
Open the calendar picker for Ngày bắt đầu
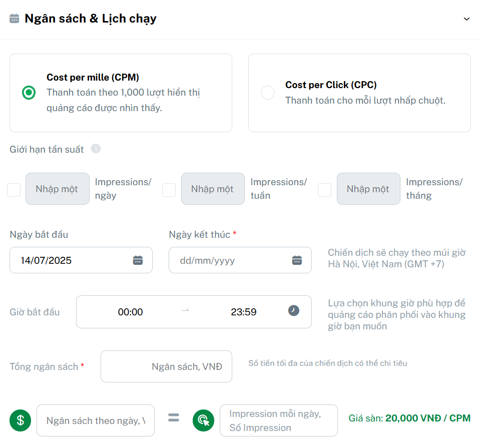click(x=138, y=260)
